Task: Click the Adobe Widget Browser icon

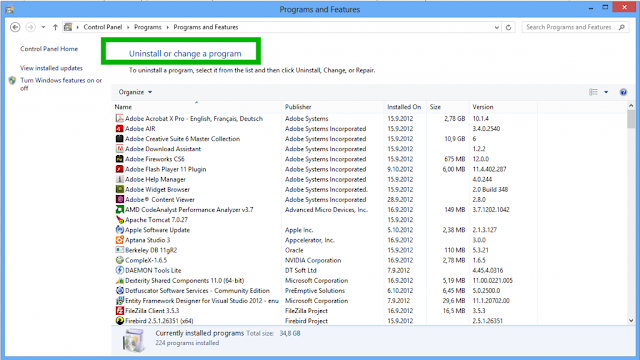Action: [x=119, y=189]
